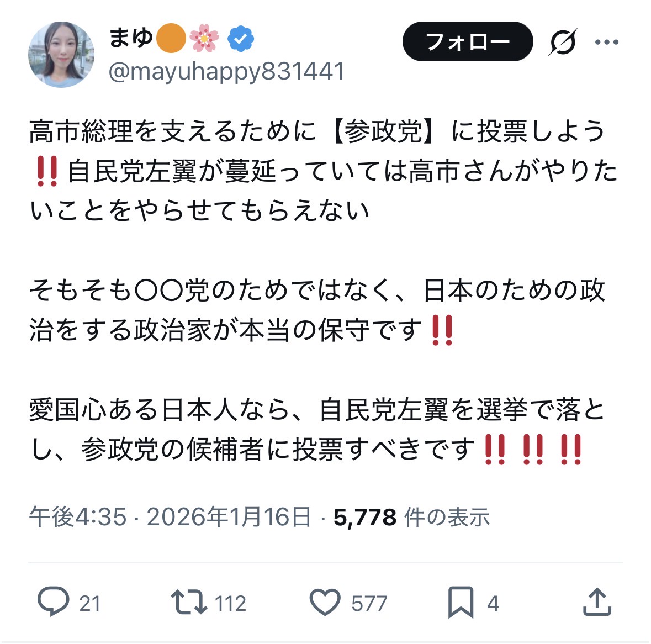The height and width of the screenshot is (644, 651).
Task: Like the post with the heart icon
Action: point(325,602)
